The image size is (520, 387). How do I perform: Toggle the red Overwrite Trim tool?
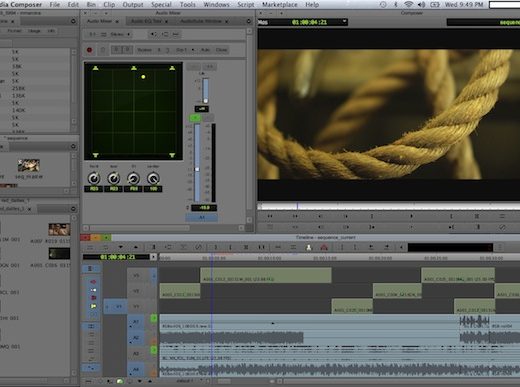click(x=93, y=298)
